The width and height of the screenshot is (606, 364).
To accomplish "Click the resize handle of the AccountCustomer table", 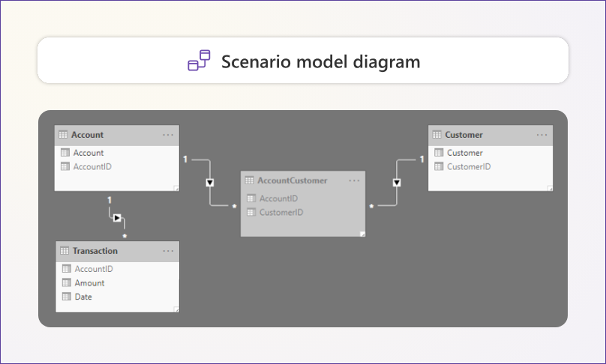I will [x=362, y=234].
